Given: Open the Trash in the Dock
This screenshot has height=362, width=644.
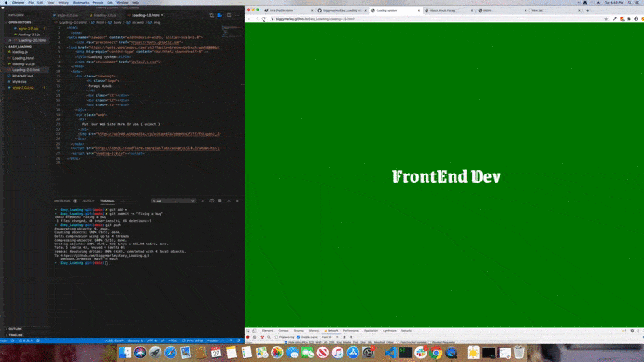Looking at the screenshot, I should [518, 353].
